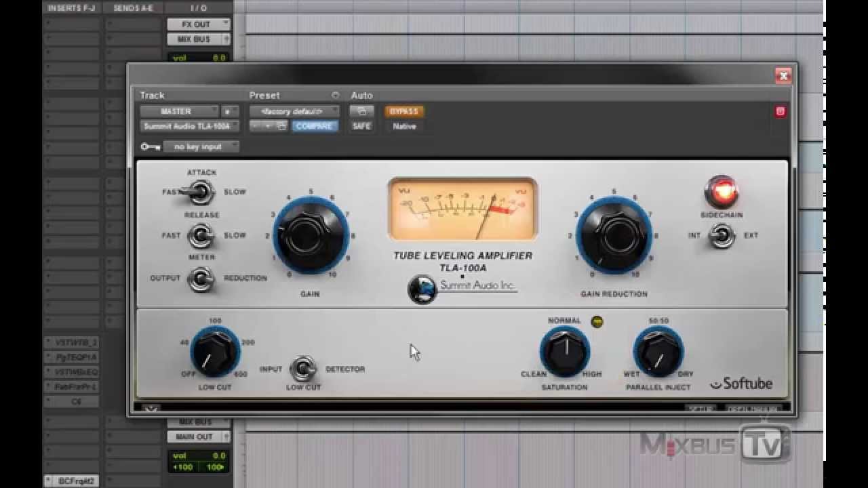The image size is (868, 488).
Task: Click the GAIN knob
Action: (x=311, y=236)
